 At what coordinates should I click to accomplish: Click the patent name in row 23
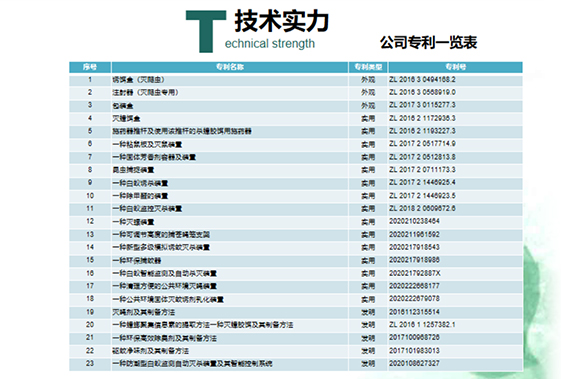coord(193,364)
